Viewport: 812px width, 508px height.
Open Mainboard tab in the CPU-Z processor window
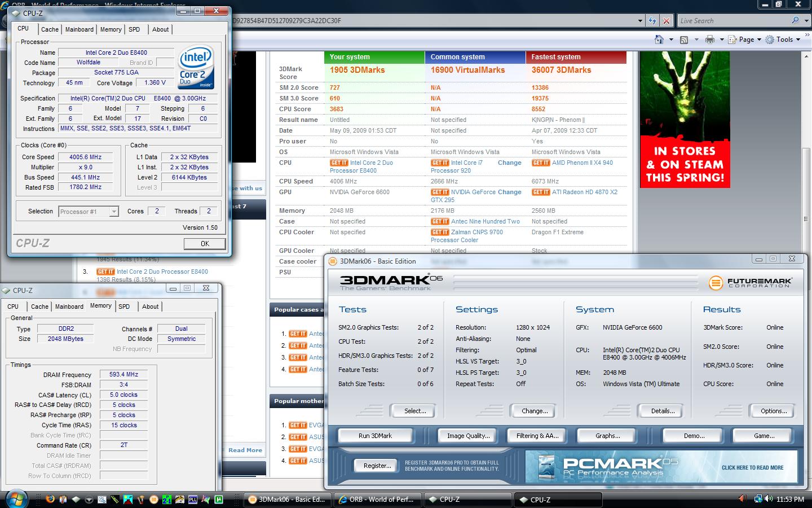(80, 29)
